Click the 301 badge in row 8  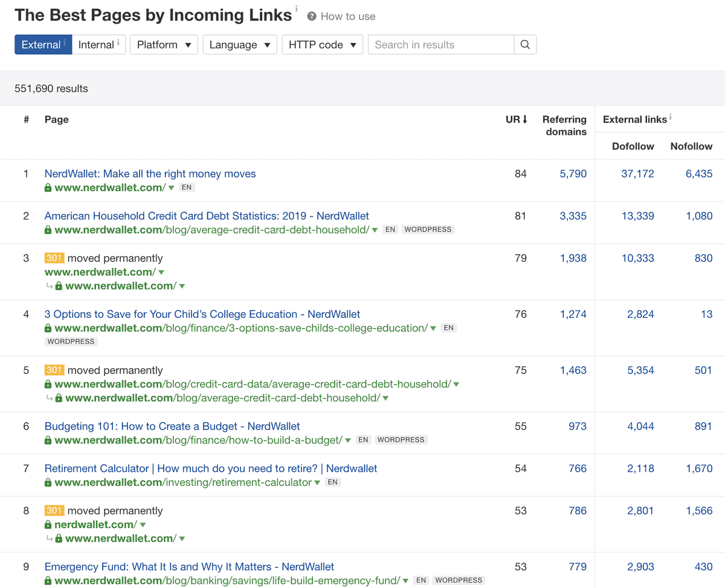pyautogui.click(x=54, y=511)
